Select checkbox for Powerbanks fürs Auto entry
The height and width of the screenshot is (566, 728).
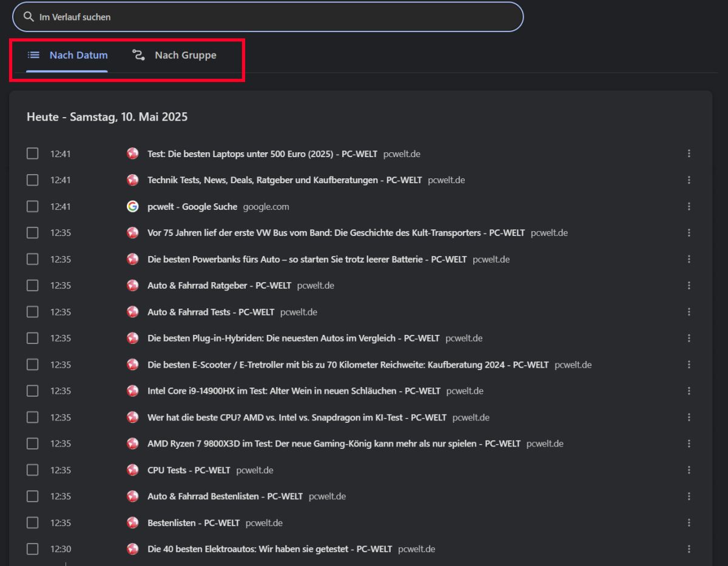pyautogui.click(x=33, y=259)
